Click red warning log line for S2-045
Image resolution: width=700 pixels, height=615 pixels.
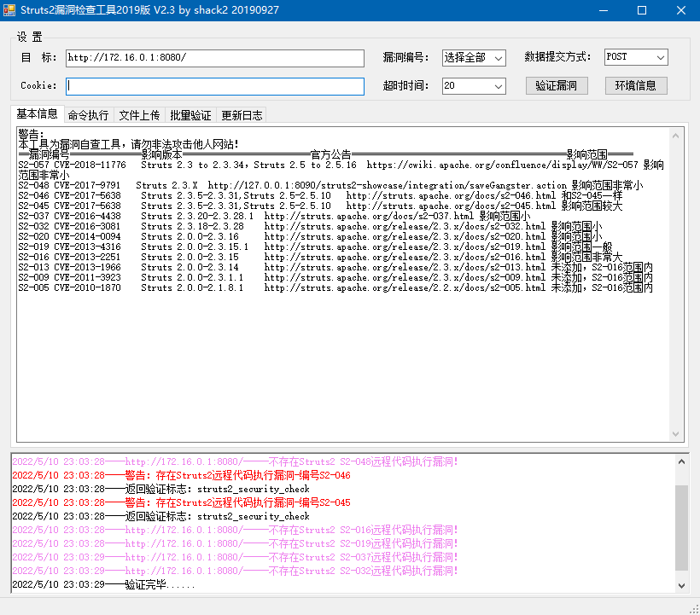(x=181, y=502)
